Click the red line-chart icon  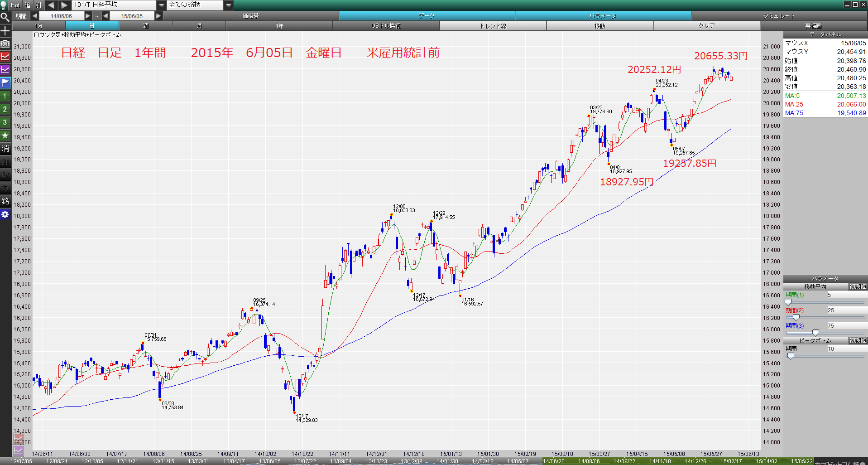click(x=5, y=57)
